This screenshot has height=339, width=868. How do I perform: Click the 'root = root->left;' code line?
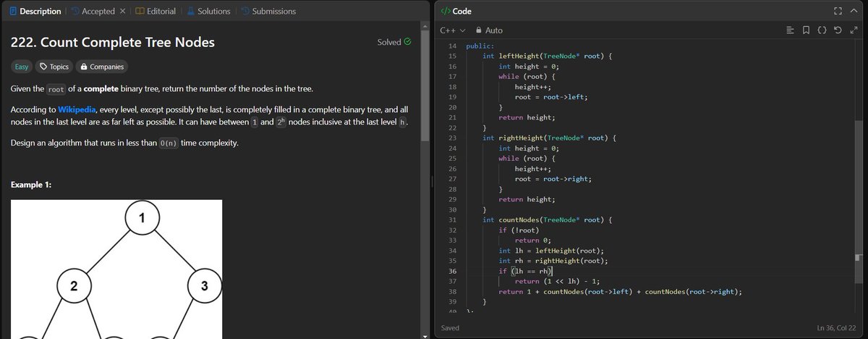click(551, 96)
